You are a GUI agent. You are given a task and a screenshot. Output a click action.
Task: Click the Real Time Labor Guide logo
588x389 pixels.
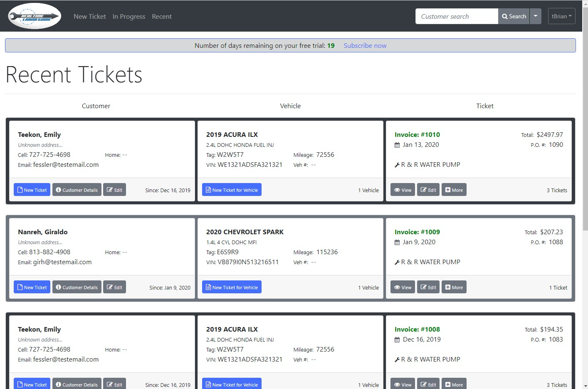34,16
